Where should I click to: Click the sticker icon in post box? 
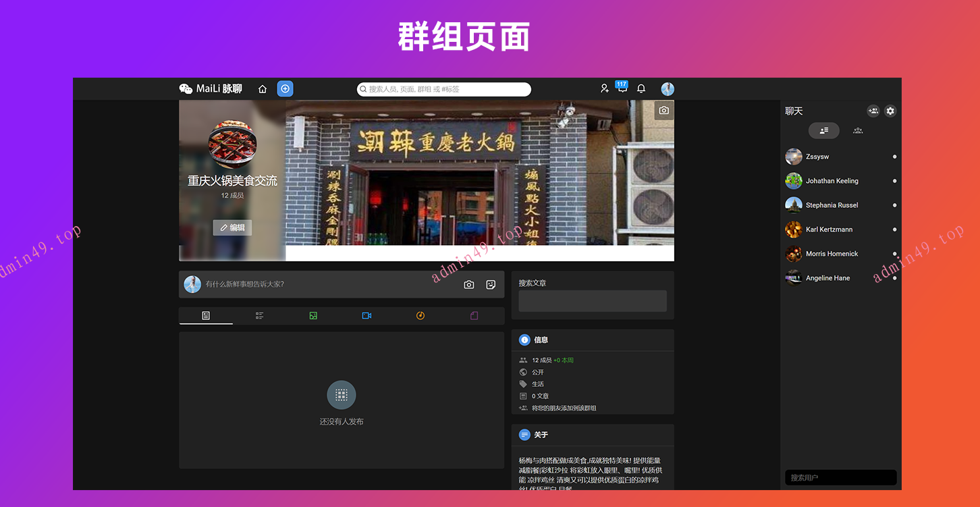point(491,285)
